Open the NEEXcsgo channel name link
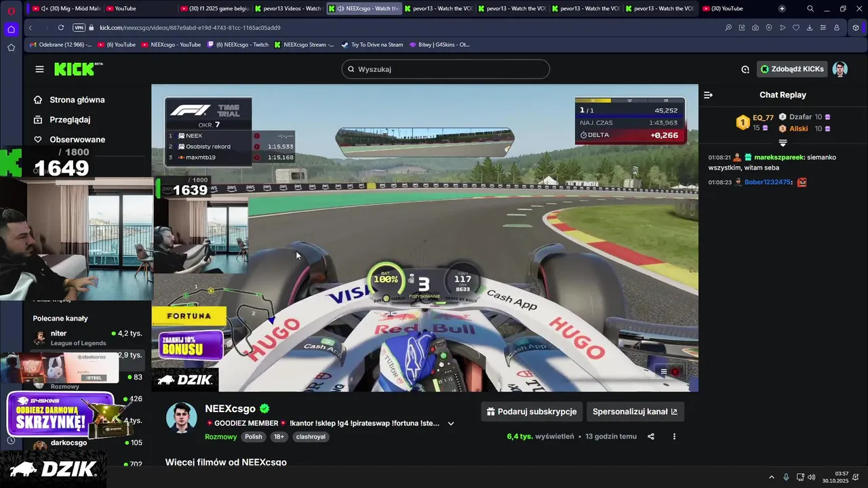 tap(230, 409)
